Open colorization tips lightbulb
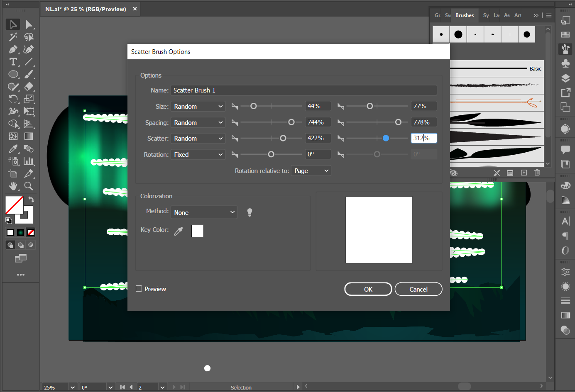 coord(250,212)
